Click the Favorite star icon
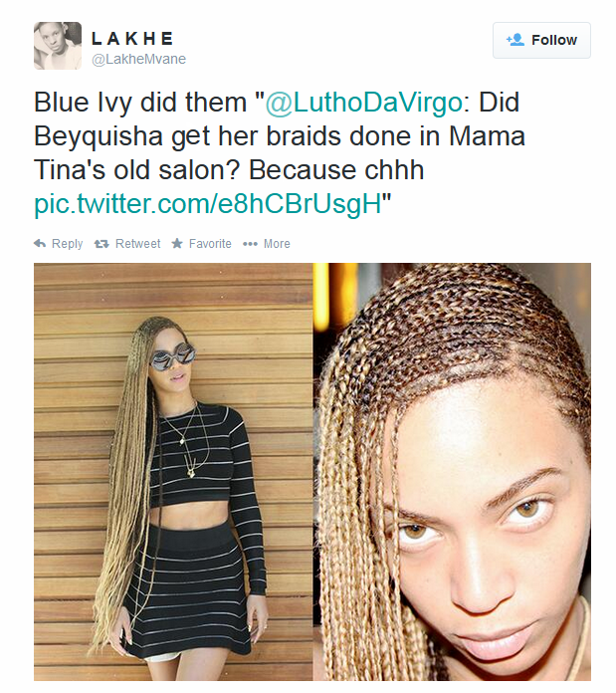The image size is (616, 693). coord(177,243)
